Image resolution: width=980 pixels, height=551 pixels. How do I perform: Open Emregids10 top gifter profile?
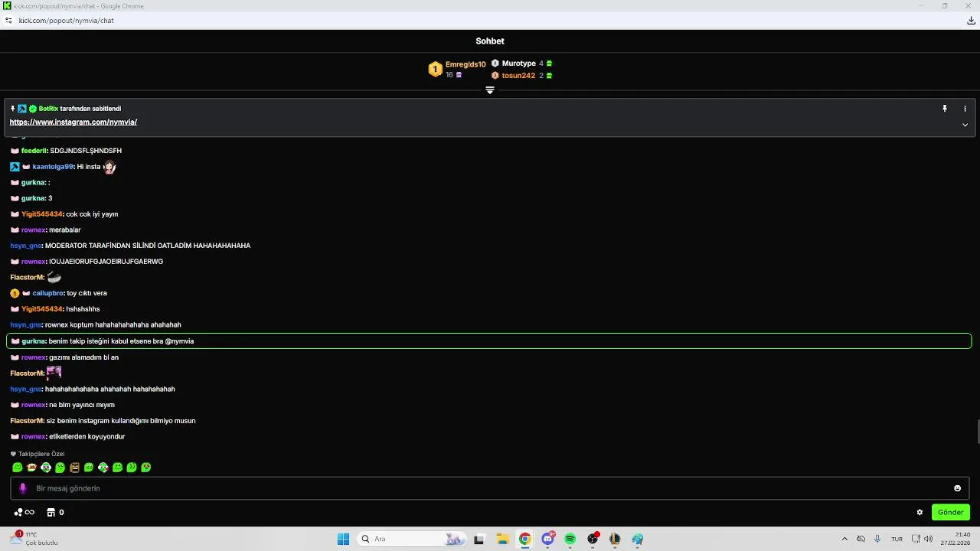coord(465,64)
